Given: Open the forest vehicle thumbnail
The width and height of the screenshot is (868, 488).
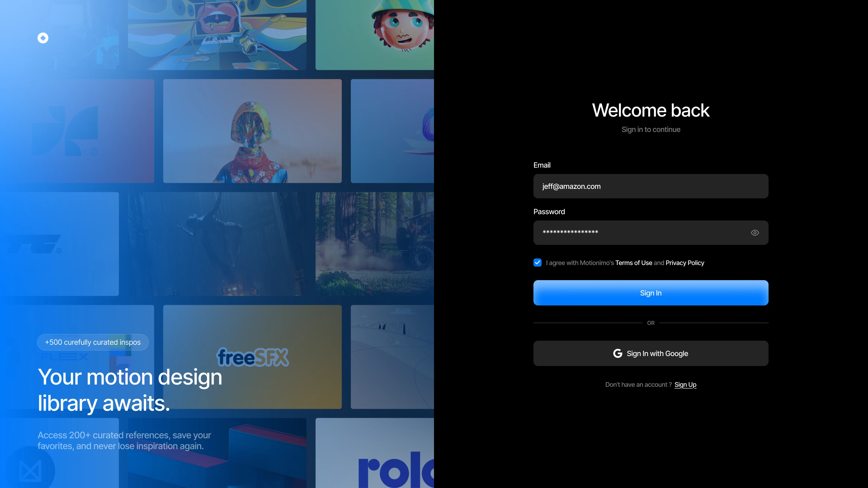Looking at the screenshot, I should (375, 244).
